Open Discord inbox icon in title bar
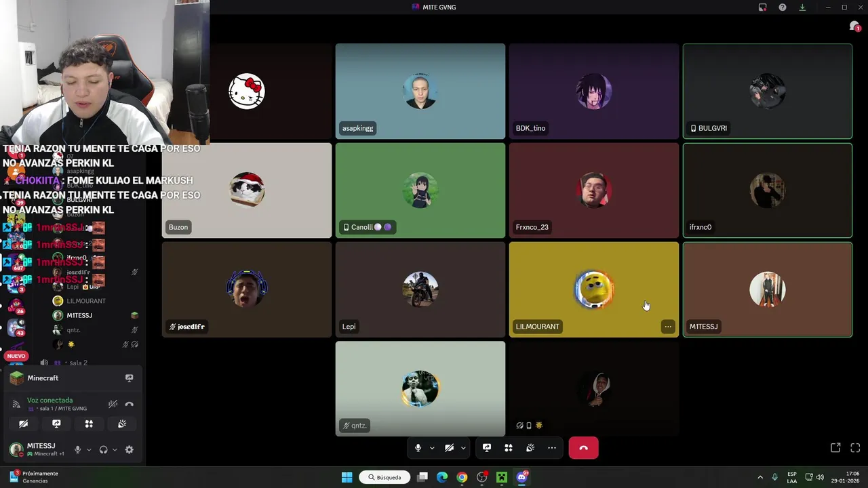 click(763, 7)
